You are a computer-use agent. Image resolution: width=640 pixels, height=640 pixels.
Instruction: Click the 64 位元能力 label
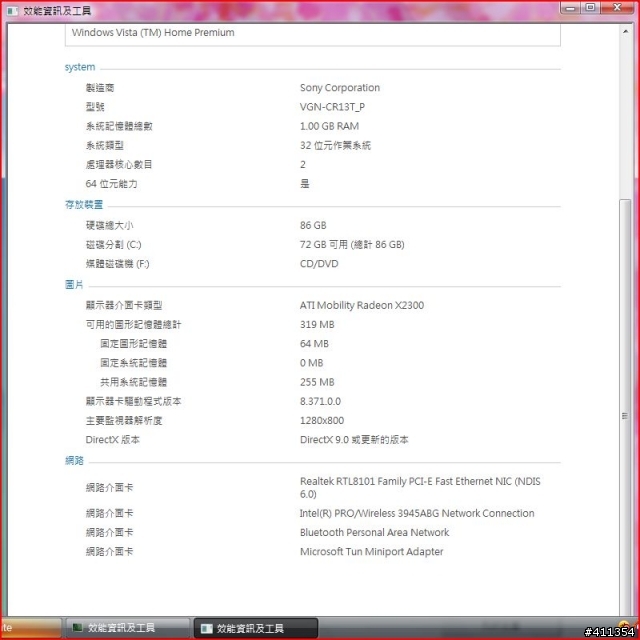[111, 184]
